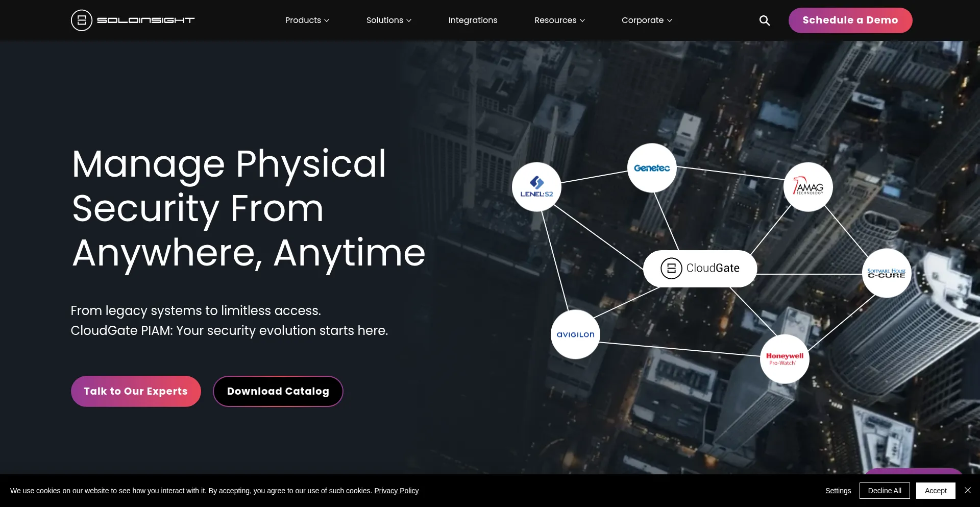
Task: Click the CloudGate center logo badge
Action: point(700,269)
